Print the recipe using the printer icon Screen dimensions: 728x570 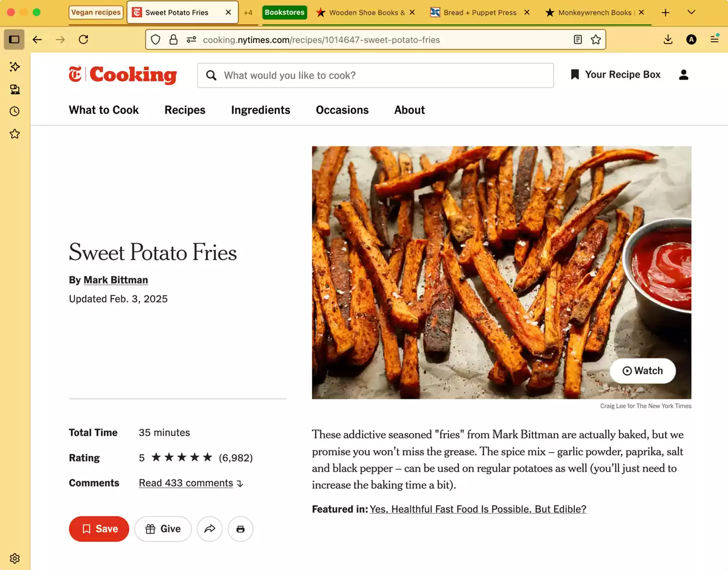coord(240,529)
